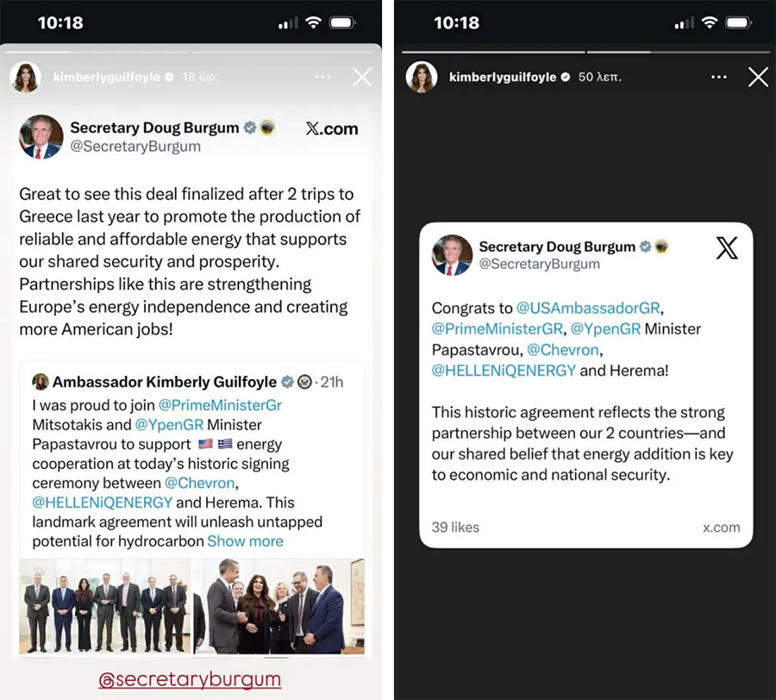Click Secretary Burgum's profile photo in right card

pyautogui.click(x=452, y=254)
